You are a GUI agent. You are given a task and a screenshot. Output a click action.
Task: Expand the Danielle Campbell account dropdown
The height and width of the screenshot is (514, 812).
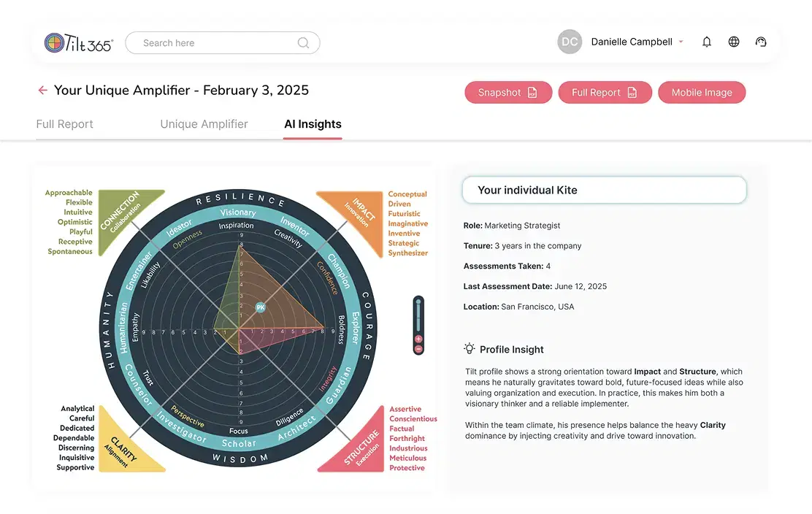click(x=681, y=42)
